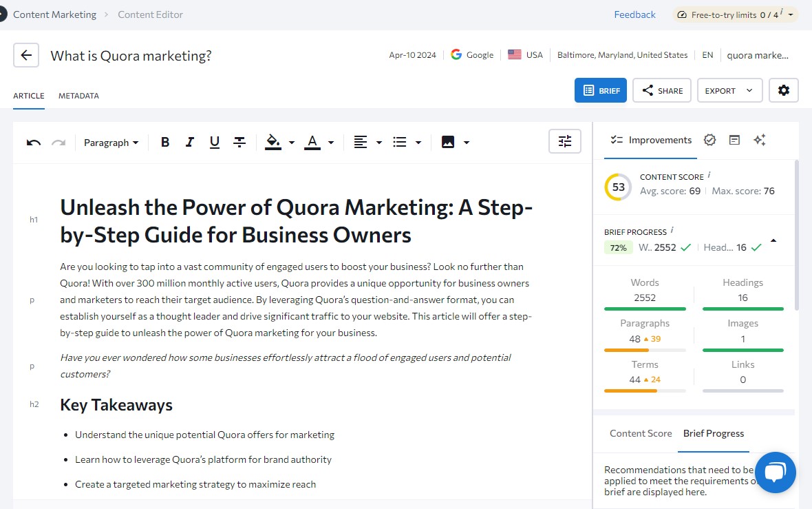Click the 'Apr-10 2024' date
The height and width of the screenshot is (509, 812).
click(x=413, y=55)
